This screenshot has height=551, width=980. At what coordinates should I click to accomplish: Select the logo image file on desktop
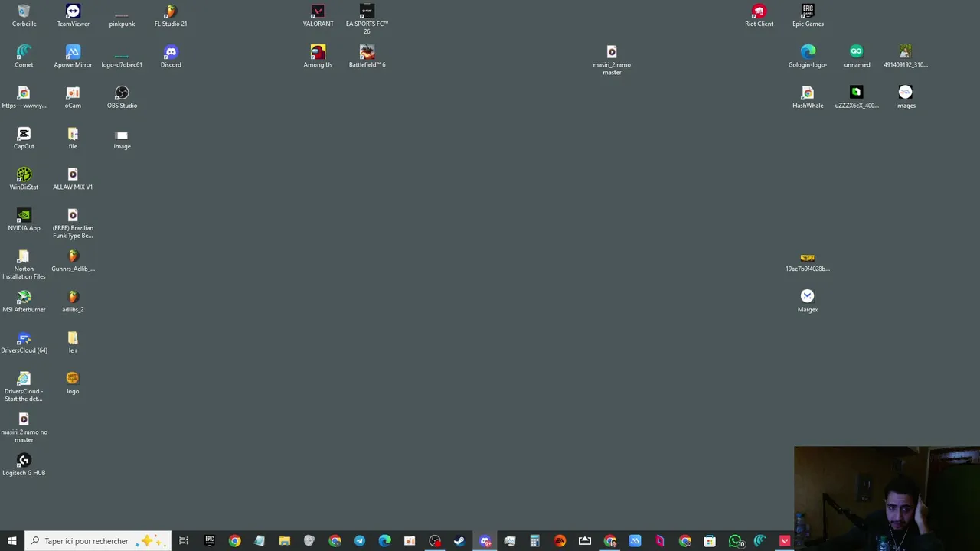point(73,383)
